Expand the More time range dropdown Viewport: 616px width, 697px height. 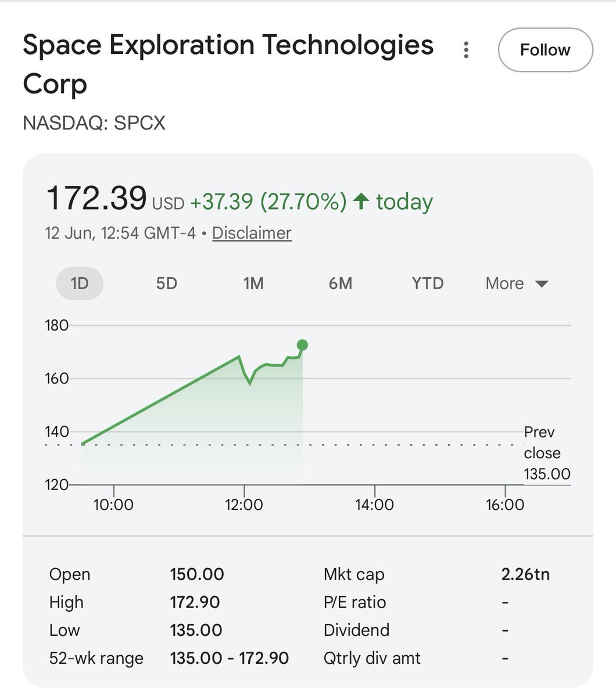coord(517,283)
